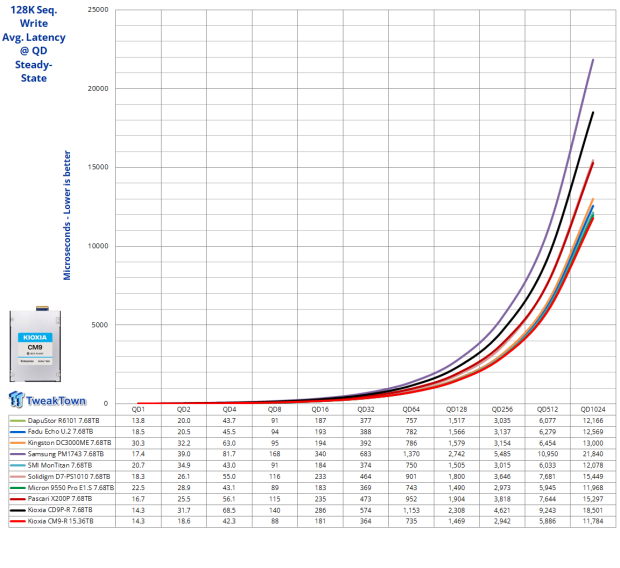
Task: Click the QD512 column header
Action: pyautogui.click(x=548, y=409)
